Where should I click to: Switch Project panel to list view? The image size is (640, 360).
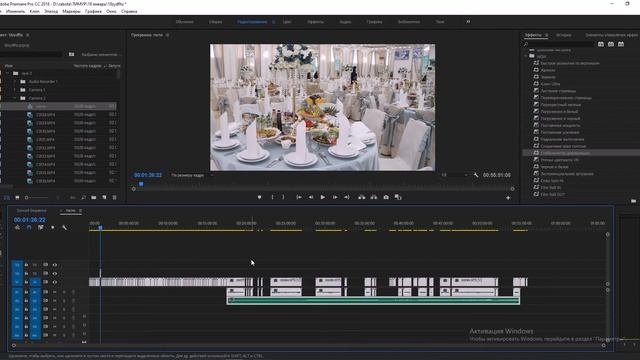point(7,198)
